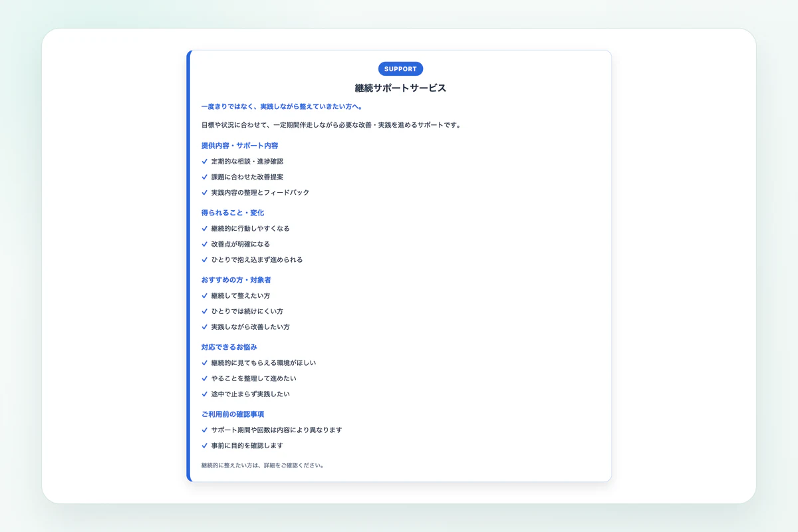Click the checkmark beside 定期的な相談・進捗確認

[x=204, y=162]
